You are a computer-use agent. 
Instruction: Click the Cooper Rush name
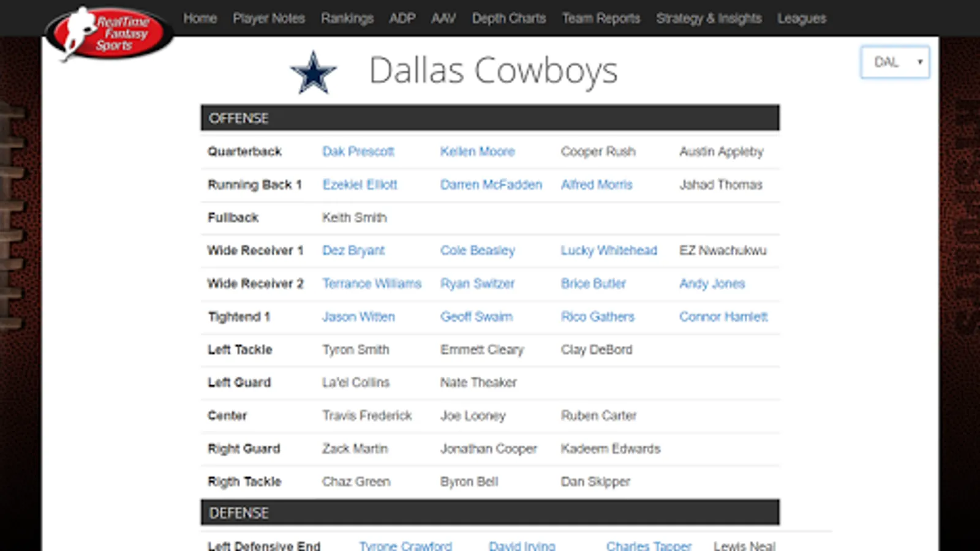(x=598, y=151)
